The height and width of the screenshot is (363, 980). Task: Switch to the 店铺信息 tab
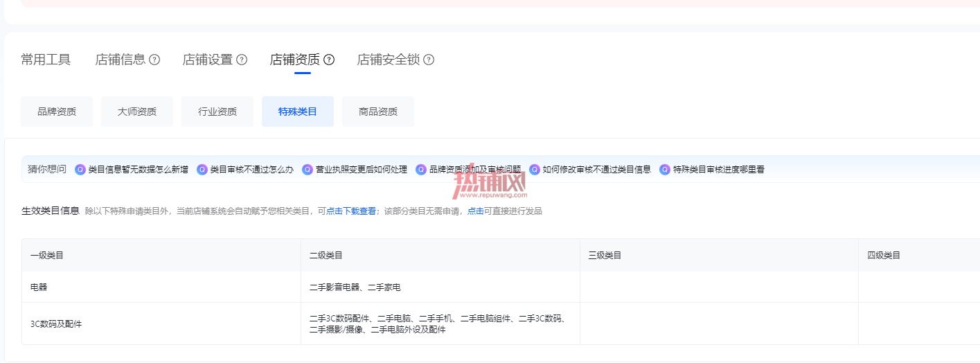coord(121,60)
